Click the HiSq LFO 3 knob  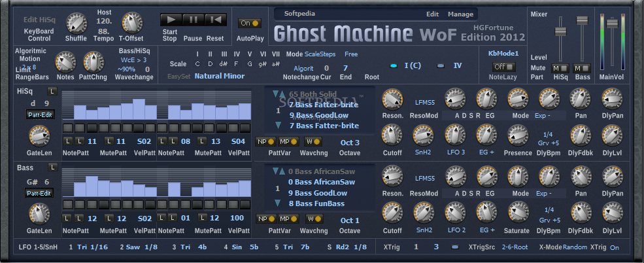click(x=456, y=135)
